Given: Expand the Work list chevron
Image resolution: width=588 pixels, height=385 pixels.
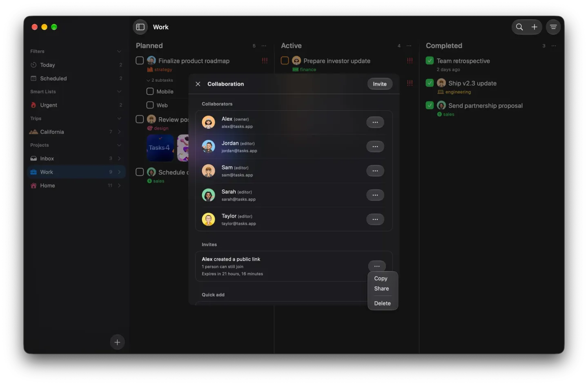Looking at the screenshot, I should point(119,172).
